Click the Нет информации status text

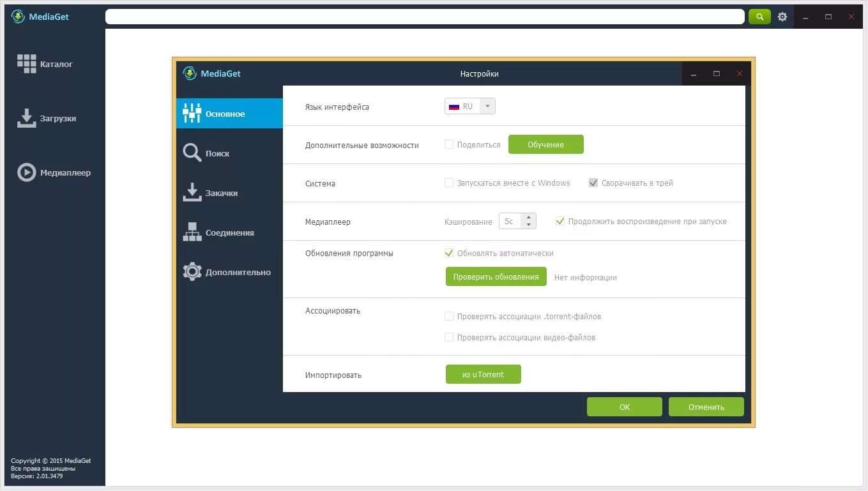[x=586, y=277]
